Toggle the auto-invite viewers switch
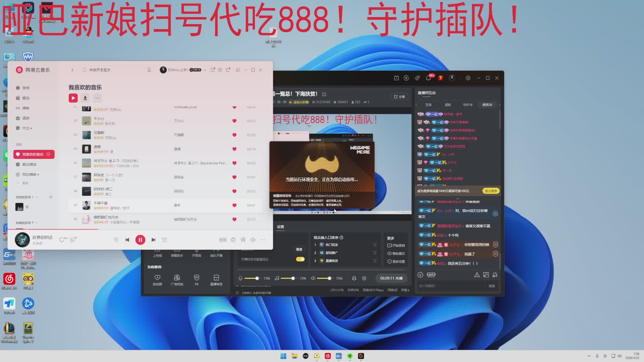The image size is (644, 362). [300, 259]
